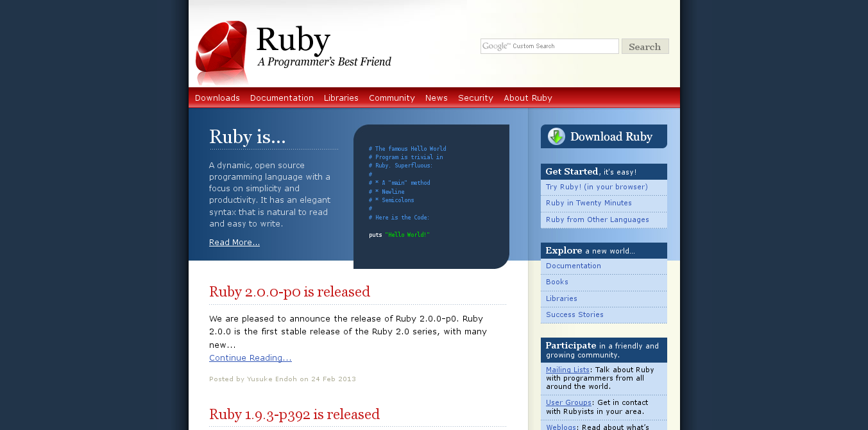The image size is (868, 430).
Task: Open the Weblogs link
Action: pyautogui.click(x=561, y=427)
